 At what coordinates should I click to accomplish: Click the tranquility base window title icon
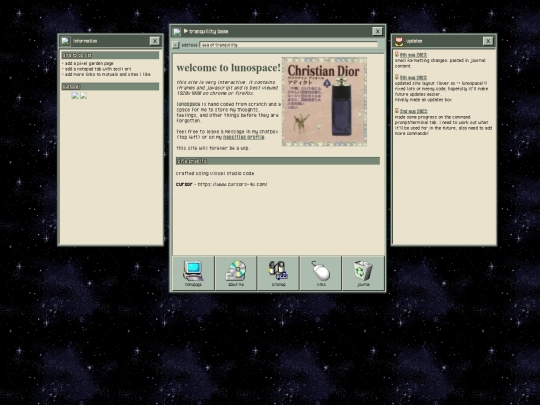pos(177,32)
